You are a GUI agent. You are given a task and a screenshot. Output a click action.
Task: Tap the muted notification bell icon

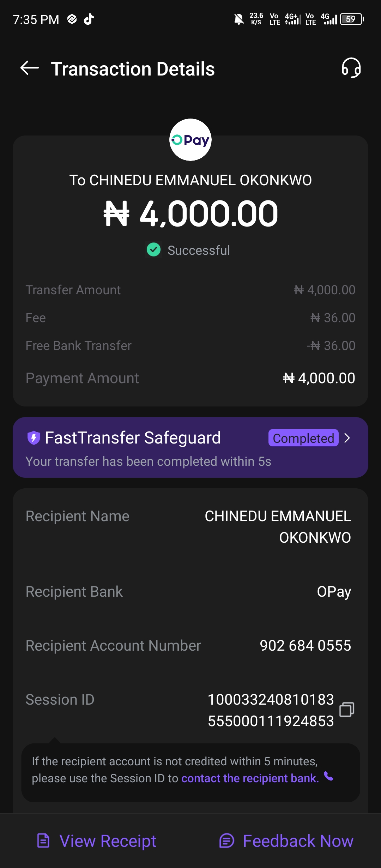click(x=239, y=19)
